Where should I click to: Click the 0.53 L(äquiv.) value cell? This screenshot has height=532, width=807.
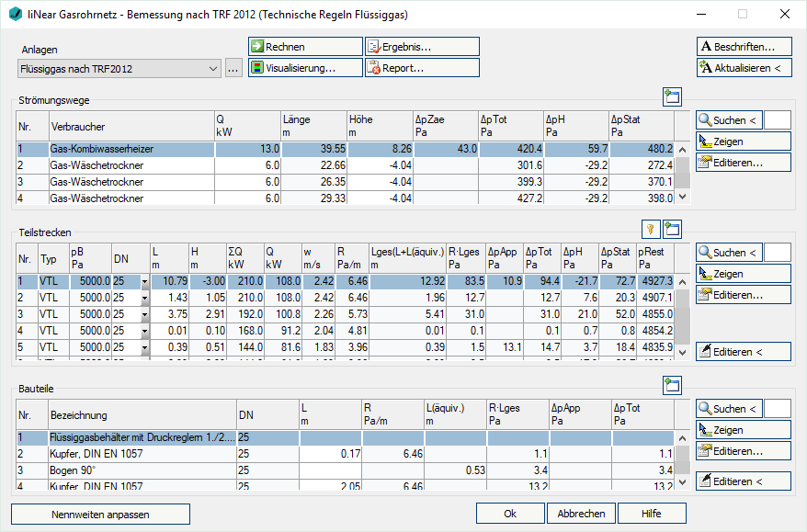(456, 470)
